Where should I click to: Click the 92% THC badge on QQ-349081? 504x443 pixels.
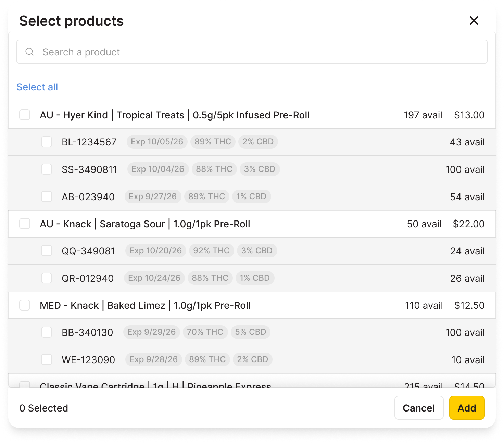[211, 250]
